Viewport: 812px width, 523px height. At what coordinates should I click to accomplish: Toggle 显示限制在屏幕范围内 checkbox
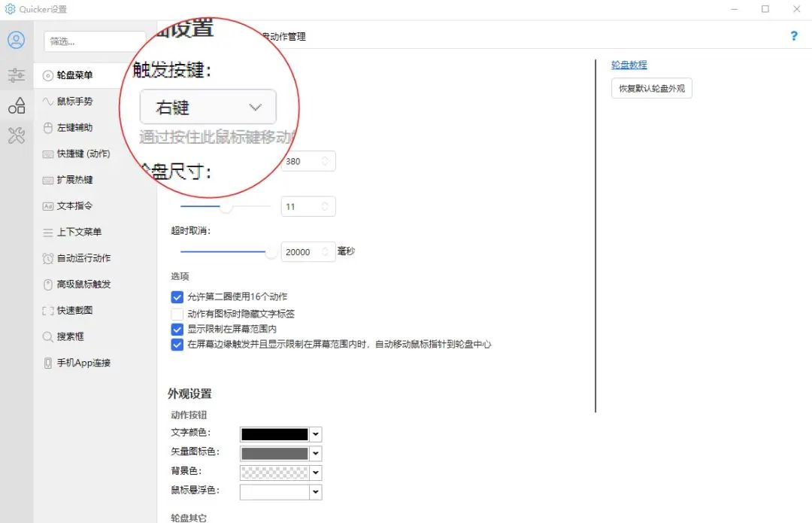point(177,329)
